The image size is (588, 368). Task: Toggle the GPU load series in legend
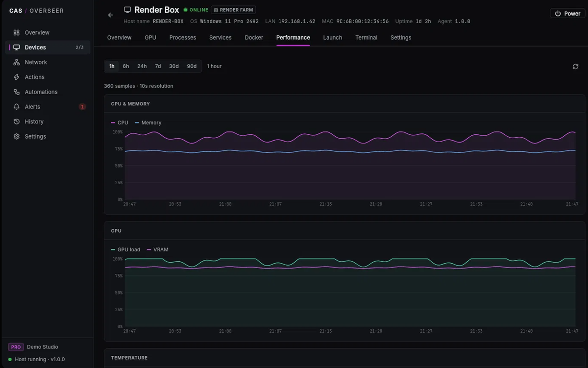click(125, 249)
